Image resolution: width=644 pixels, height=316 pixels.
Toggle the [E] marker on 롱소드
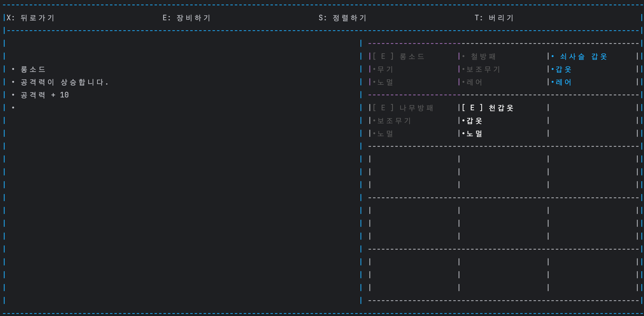[x=383, y=57]
